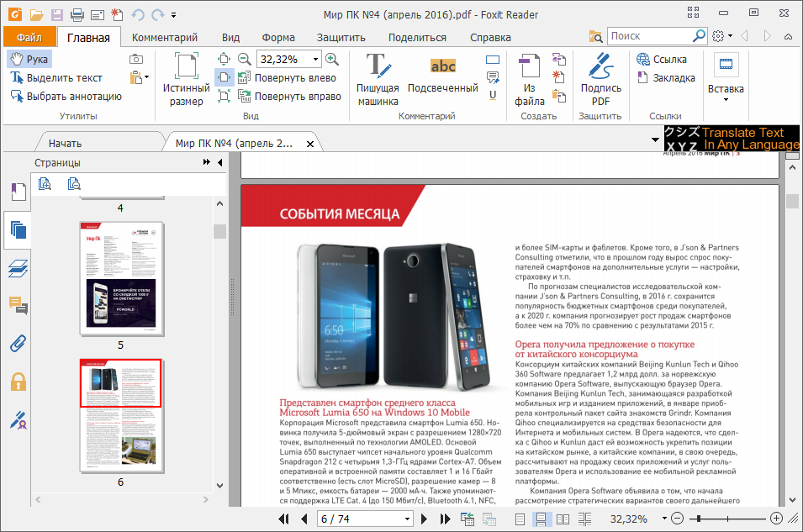Switch to Поделиться ribbon tab
Image resolution: width=803 pixels, height=532 pixels.
(x=417, y=37)
